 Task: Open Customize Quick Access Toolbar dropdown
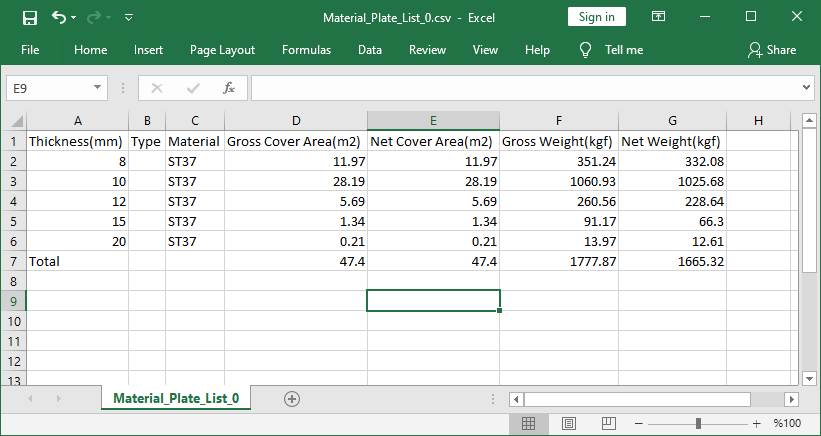pos(129,17)
